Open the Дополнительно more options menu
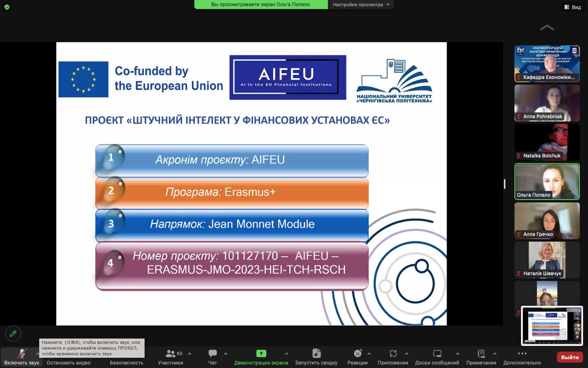Viewport: 588px width, 368px height. (522, 353)
